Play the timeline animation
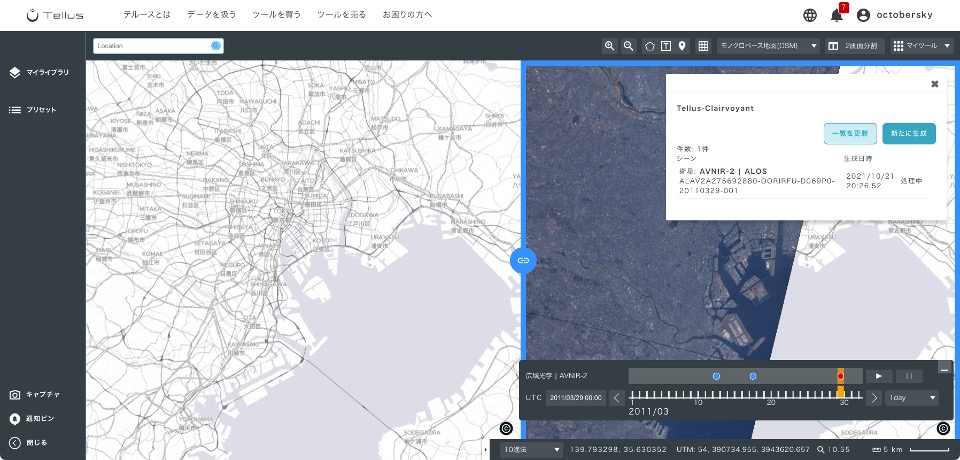 (879, 376)
